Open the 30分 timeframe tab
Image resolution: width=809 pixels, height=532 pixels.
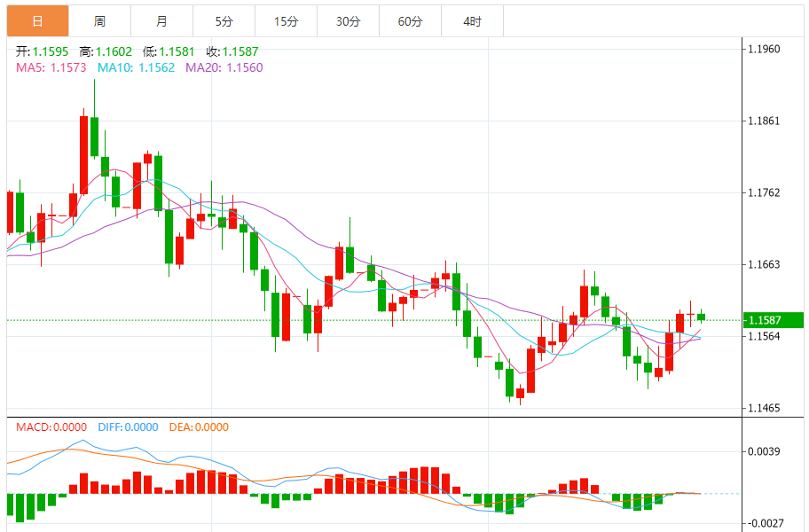point(349,21)
